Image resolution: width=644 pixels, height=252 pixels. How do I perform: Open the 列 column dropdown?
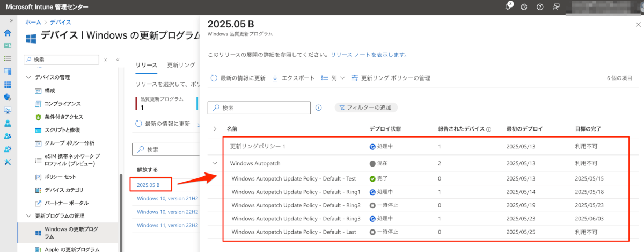(333, 78)
